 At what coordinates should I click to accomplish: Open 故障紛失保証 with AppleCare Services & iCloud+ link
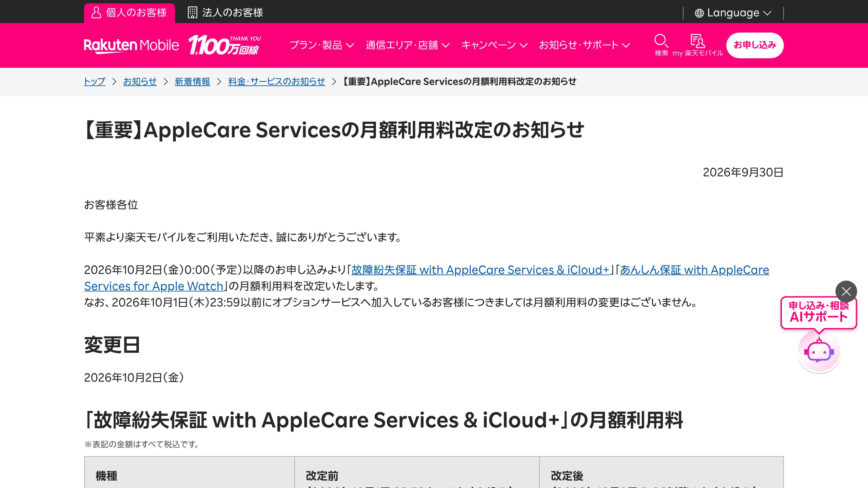[481, 270]
